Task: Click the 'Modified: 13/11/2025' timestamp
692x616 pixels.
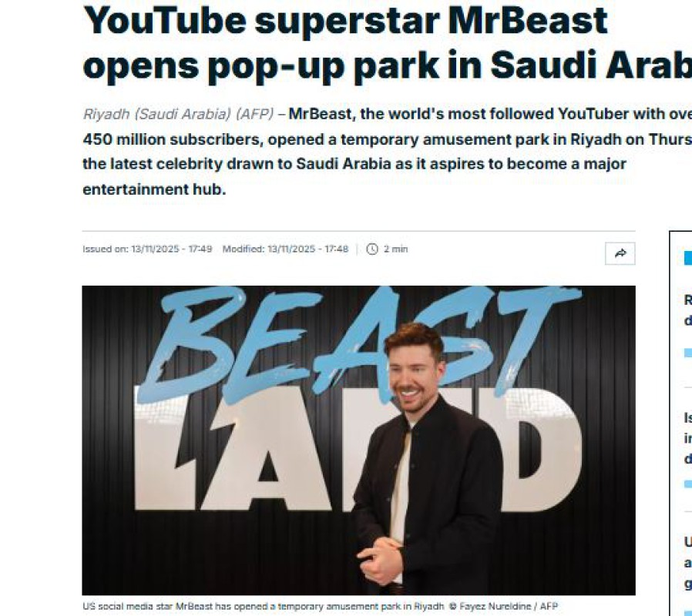Action: (x=285, y=249)
